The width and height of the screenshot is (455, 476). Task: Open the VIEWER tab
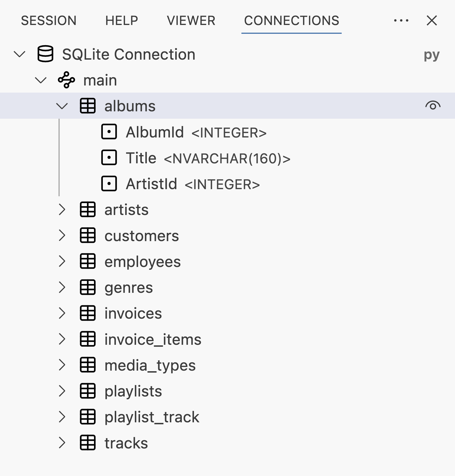point(191,20)
